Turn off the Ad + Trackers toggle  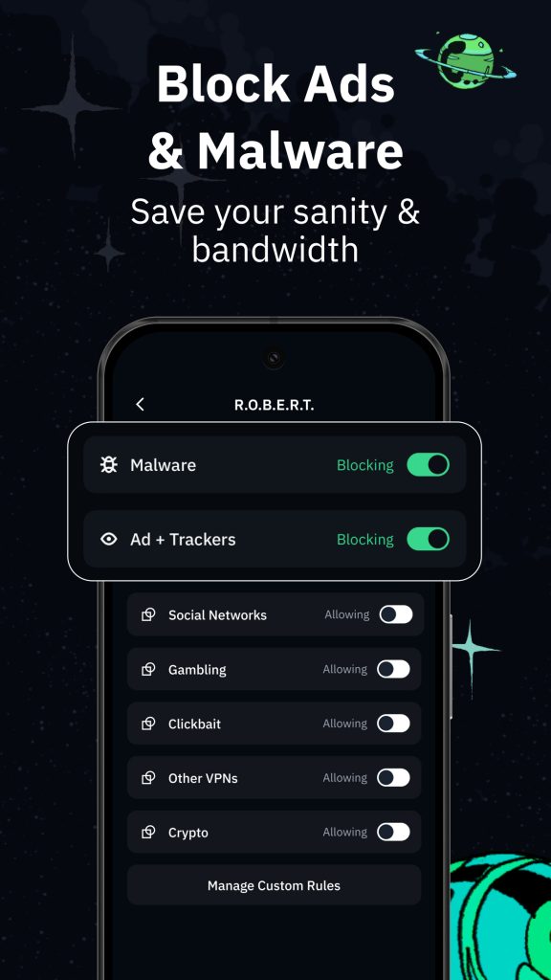(428, 539)
